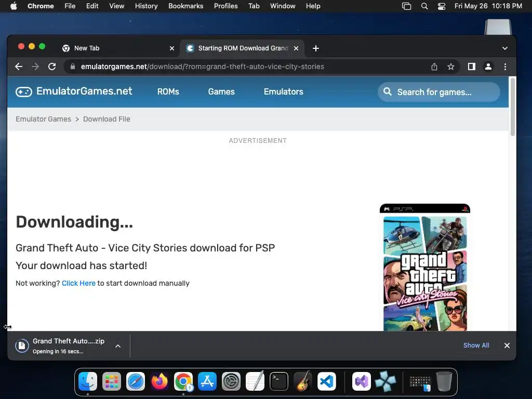Reload the current page
The image size is (532, 399).
tap(52, 66)
